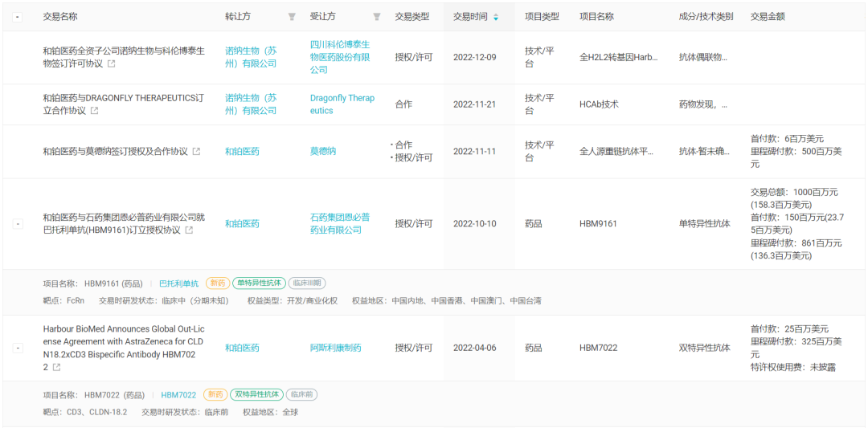Open 和铂医药与DRAGONFLY THERAPEUTICS deal title
Image resolution: width=868 pixels, height=428 pixels.
tap(124, 104)
